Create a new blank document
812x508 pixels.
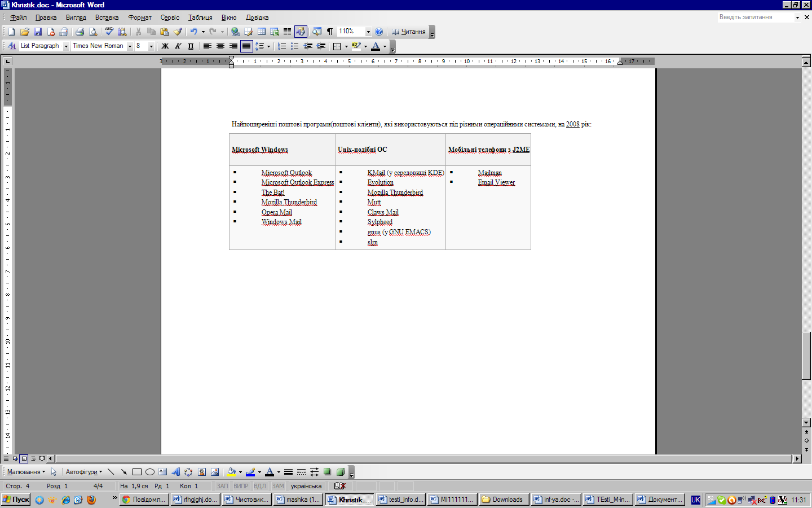[11, 32]
